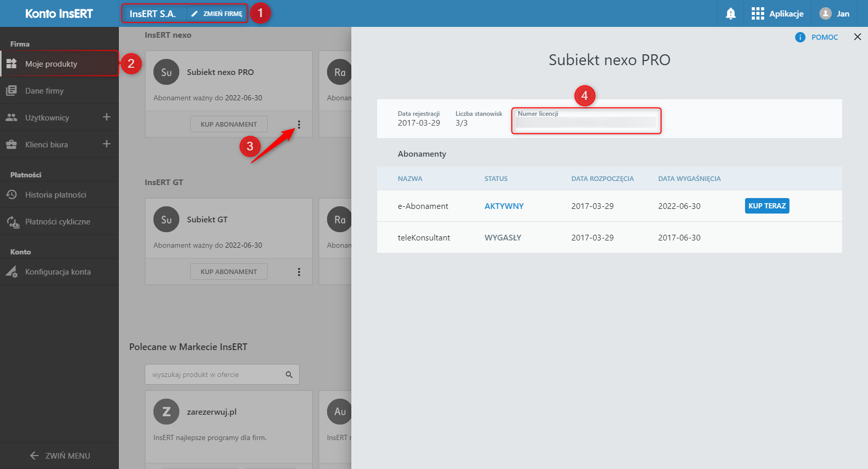Click the zarezerwuj.pl Z avatar

166,412
